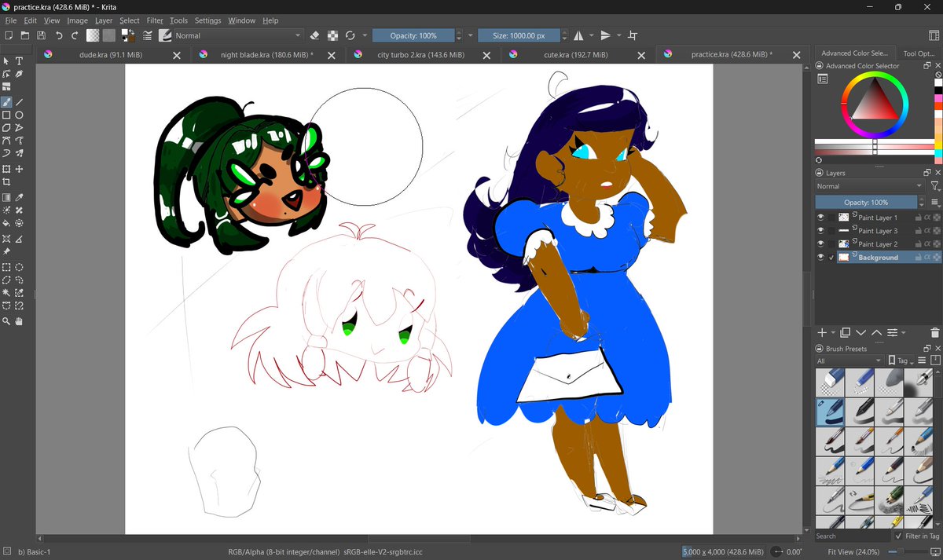The height and width of the screenshot is (560, 943).
Task: Hide the Background layer eye icon
Action: click(821, 258)
